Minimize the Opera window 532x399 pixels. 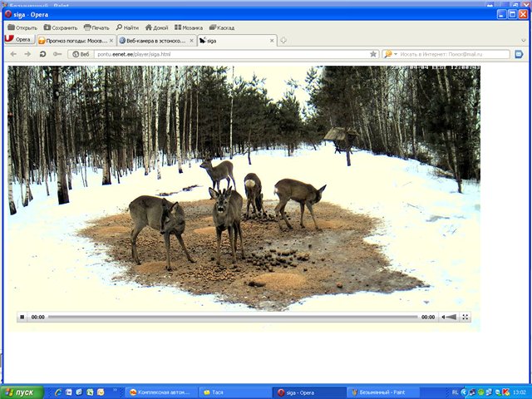pyautogui.click(x=502, y=14)
